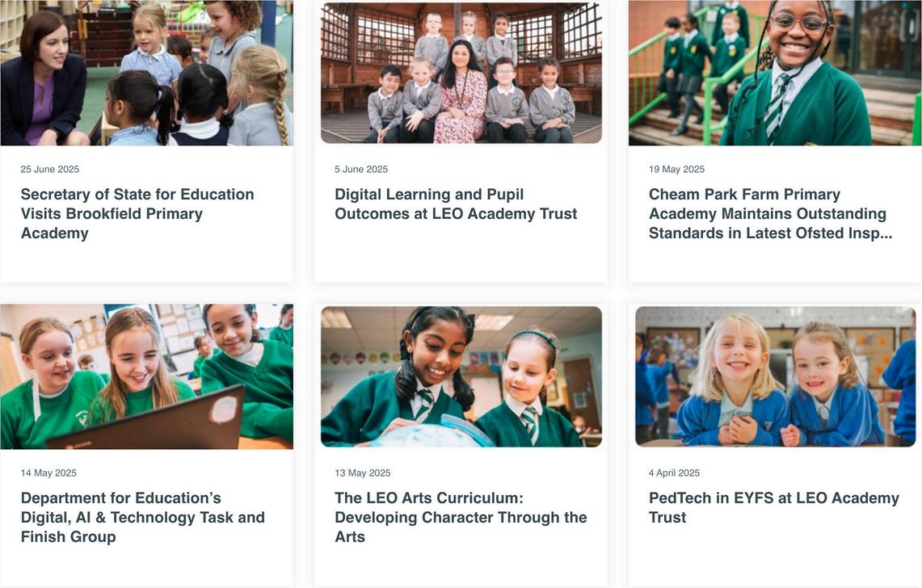This screenshot has width=922, height=588.
Task: Select the Brookfield Primary Academy news card
Action: [x=147, y=141]
